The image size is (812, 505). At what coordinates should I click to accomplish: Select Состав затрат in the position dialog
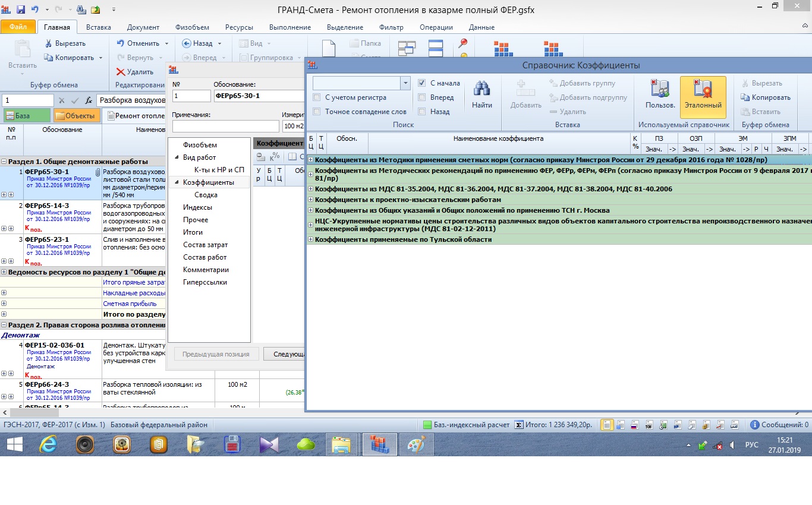tap(205, 245)
